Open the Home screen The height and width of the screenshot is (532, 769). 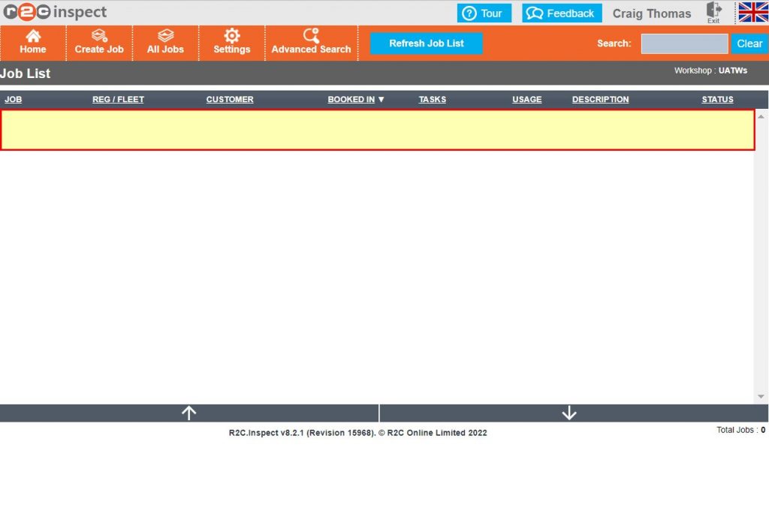point(33,43)
